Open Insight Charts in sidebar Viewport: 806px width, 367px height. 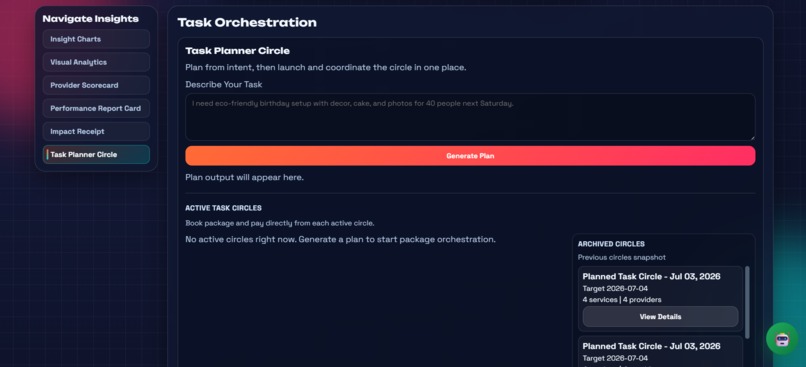click(x=96, y=39)
